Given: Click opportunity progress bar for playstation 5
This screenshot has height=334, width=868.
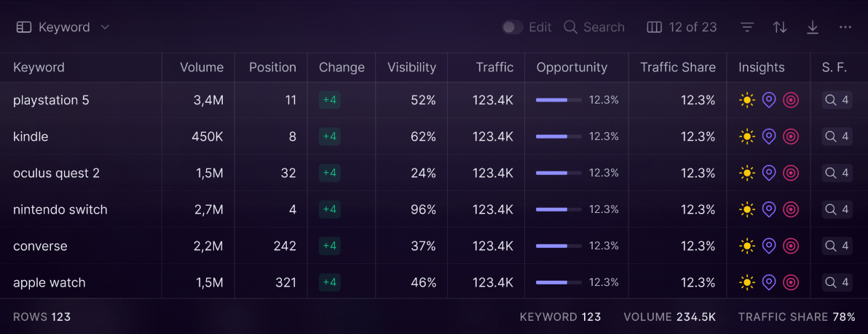Looking at the screenshot, I should [559, 100].
